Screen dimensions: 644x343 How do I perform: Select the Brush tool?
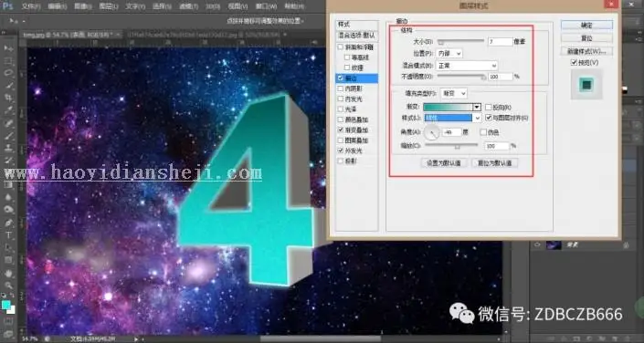tap(8, 135)
